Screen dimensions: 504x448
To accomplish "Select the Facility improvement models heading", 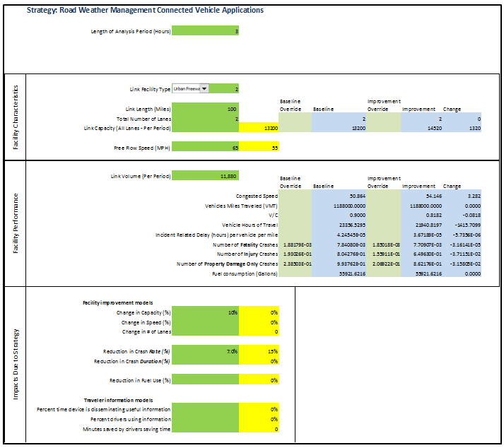I will pos(117,302).
